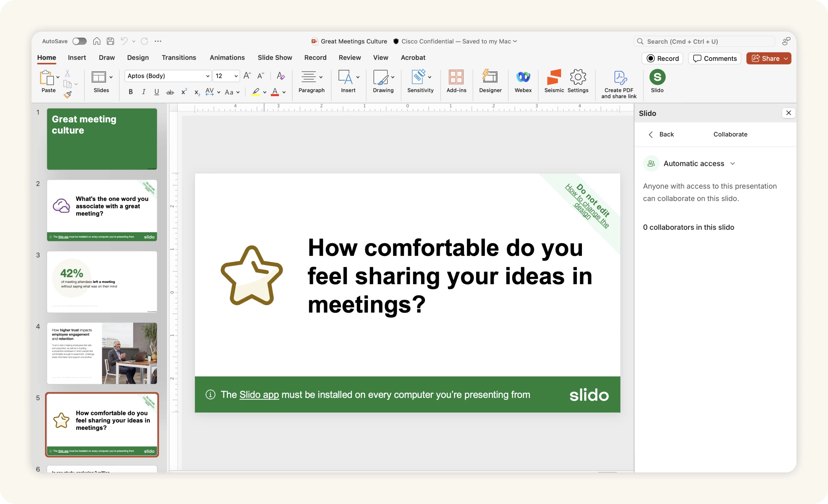Click the Save disk icon
Viewport: 828px width, 504px height.
[x=110, y=41]
